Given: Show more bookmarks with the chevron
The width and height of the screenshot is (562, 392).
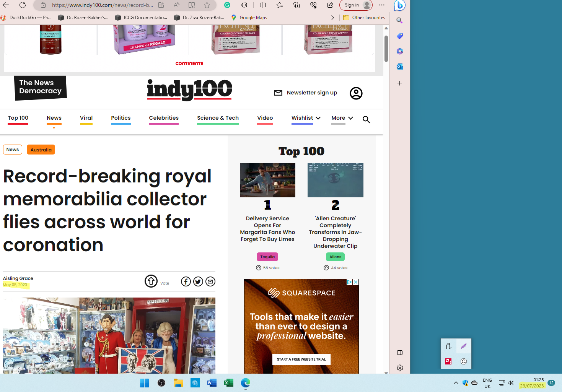Looking at the screenshot, I should pos(332,18).
